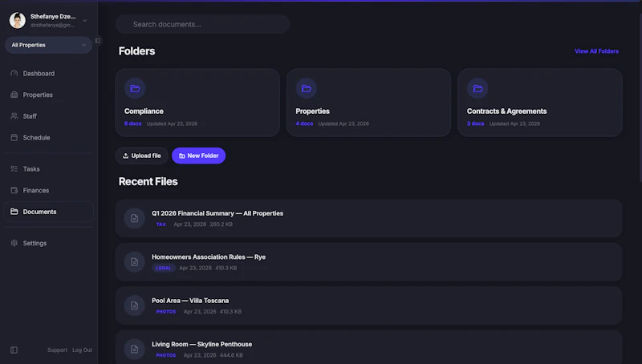Screen dimensions: 642x364
Task: Toggle sidebar with the bottom-left panel icon
Action: (14, 350)
